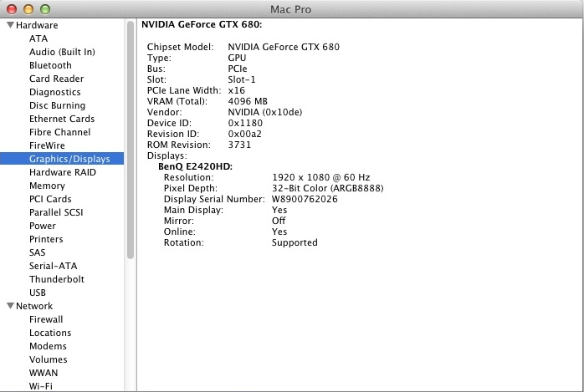The image size is (584, 392).
Task: Open WWAN entry
Action: [44, 374]
